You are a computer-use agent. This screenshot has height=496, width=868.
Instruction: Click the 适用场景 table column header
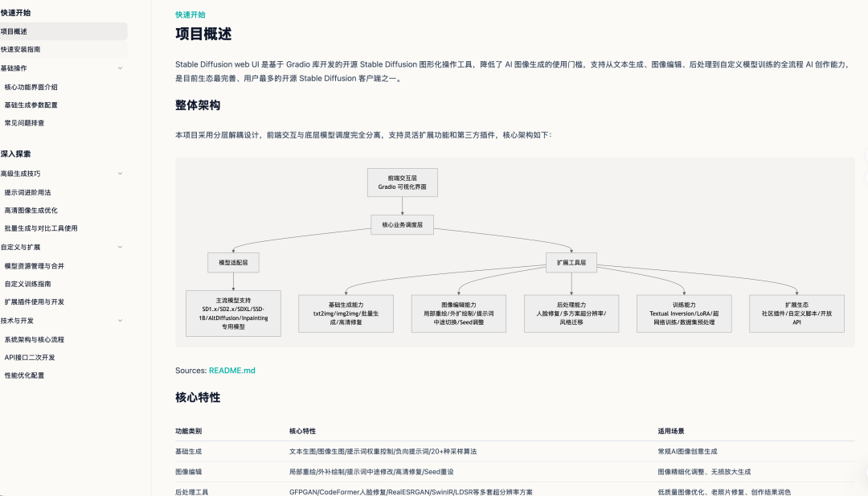[671, 431]
